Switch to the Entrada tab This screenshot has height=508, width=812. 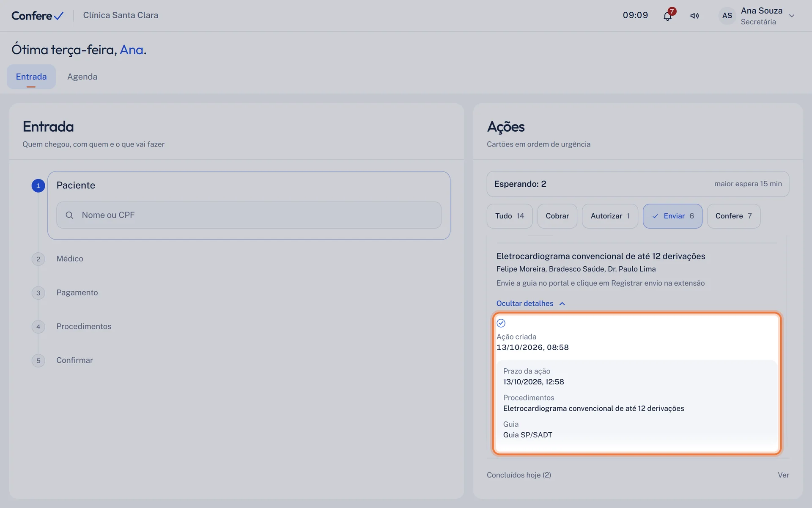[31, 77]
